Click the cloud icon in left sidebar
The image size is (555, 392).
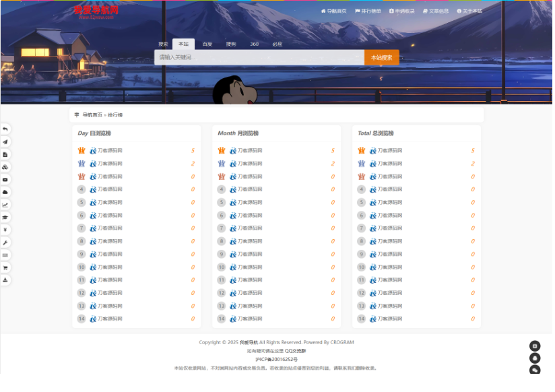(5, 193)
